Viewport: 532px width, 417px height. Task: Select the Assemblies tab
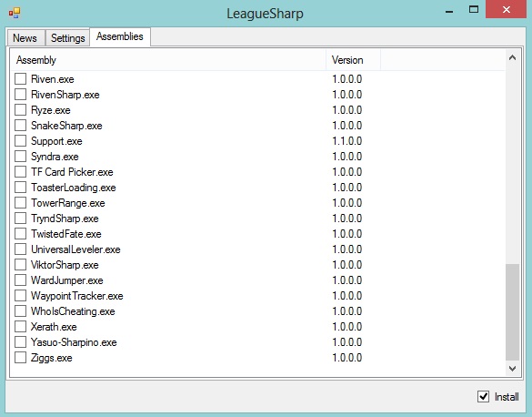tap(120, 36)
